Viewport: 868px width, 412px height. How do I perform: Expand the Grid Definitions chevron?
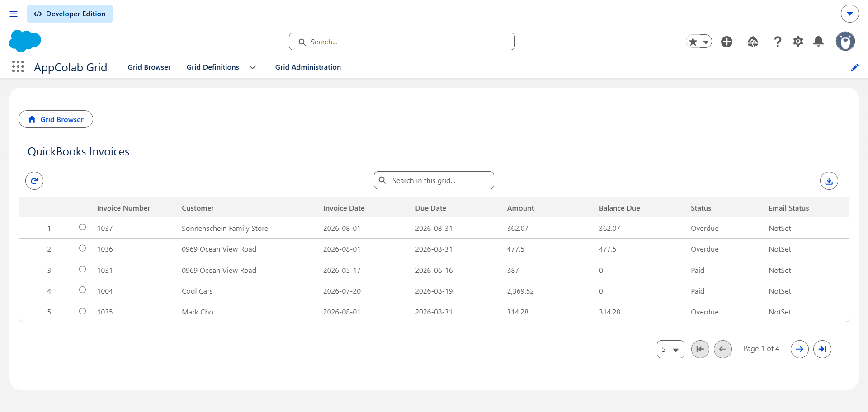point(253,67)
